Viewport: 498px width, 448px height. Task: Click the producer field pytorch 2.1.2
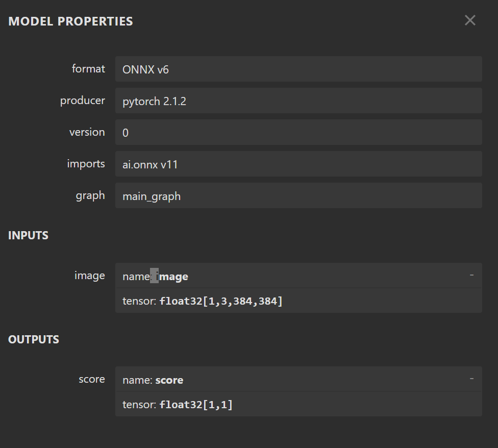tap(298, 101)
